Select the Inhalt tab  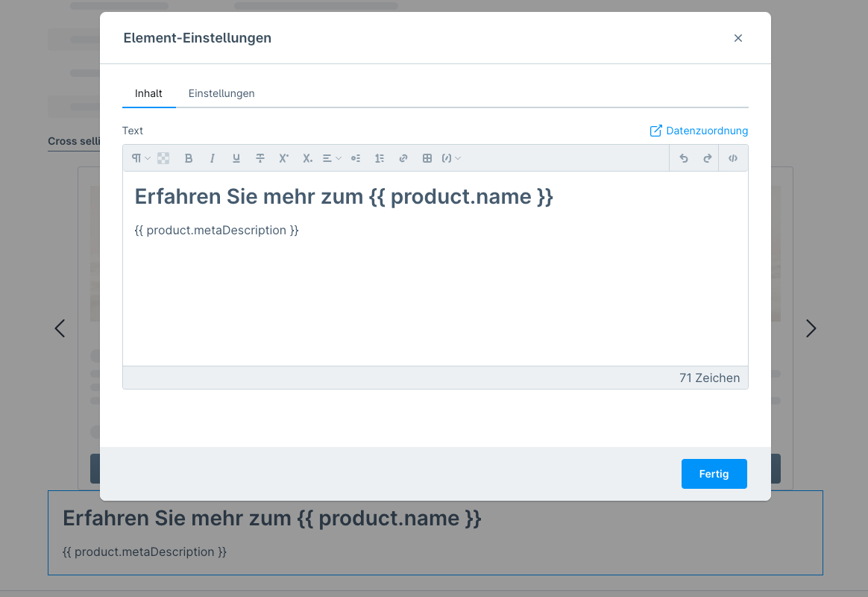point(148,93)
